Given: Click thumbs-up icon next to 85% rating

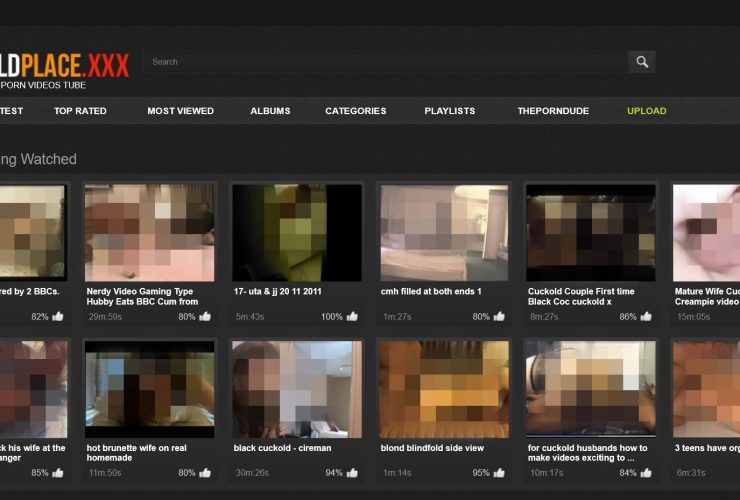Looking at the screenshot, I should tap(58, 472).
